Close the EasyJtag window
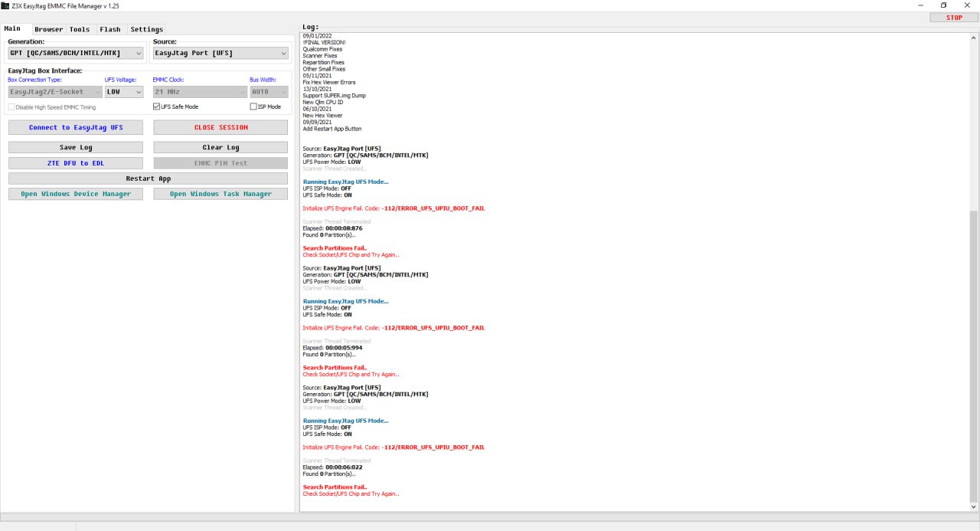The image size is (980, 531). tap(967, 5)
